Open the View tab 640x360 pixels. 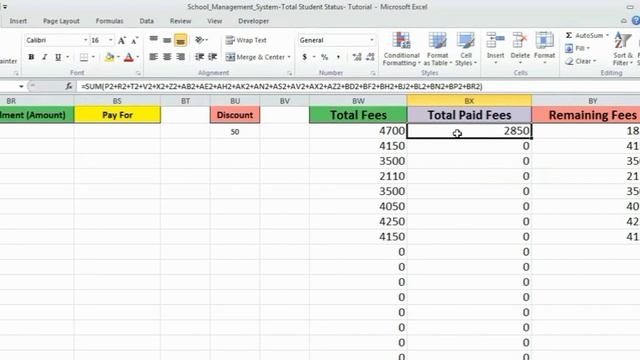point(215,21)
